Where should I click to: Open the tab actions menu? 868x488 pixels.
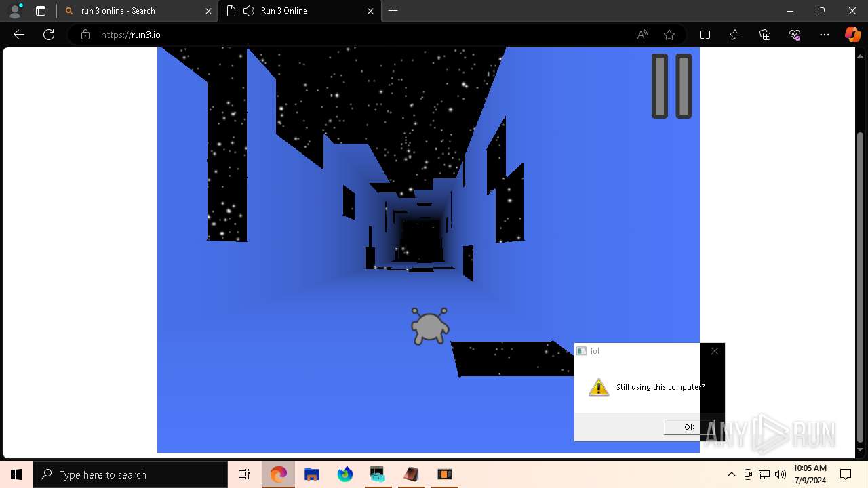click(41, 11)
